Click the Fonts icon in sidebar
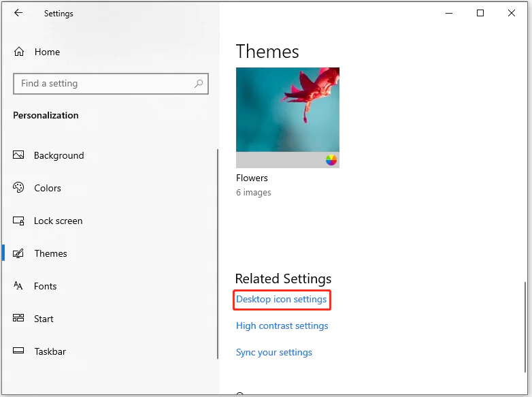 [18, 286]
